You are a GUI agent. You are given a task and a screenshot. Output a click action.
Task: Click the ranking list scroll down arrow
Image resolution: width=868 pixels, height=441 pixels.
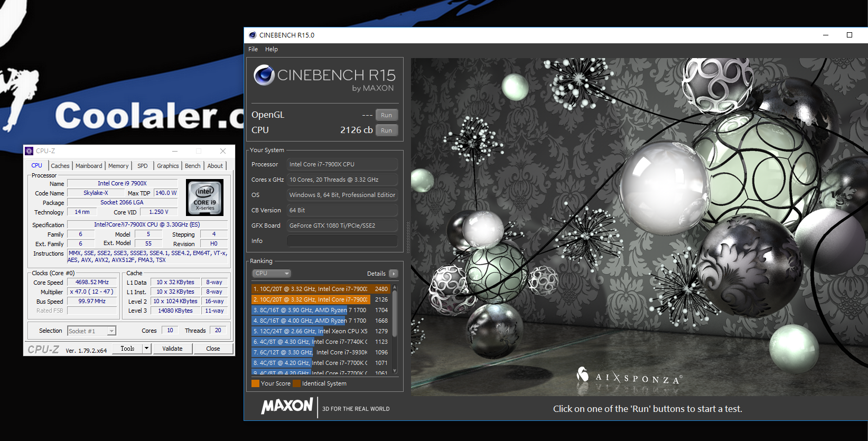tap(395, 371)
